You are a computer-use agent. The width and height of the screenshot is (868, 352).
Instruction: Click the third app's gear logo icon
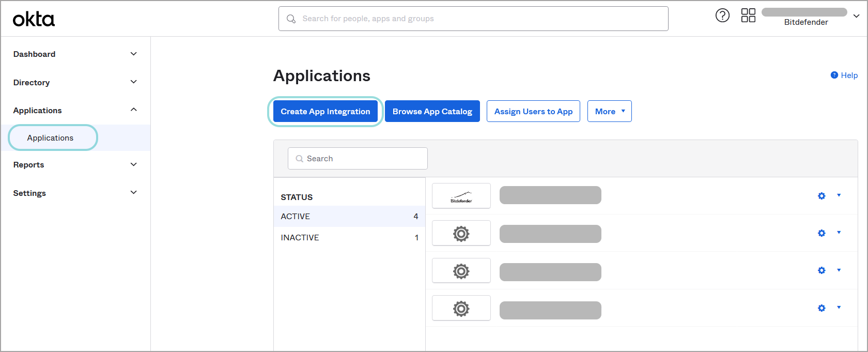[461, 271]
